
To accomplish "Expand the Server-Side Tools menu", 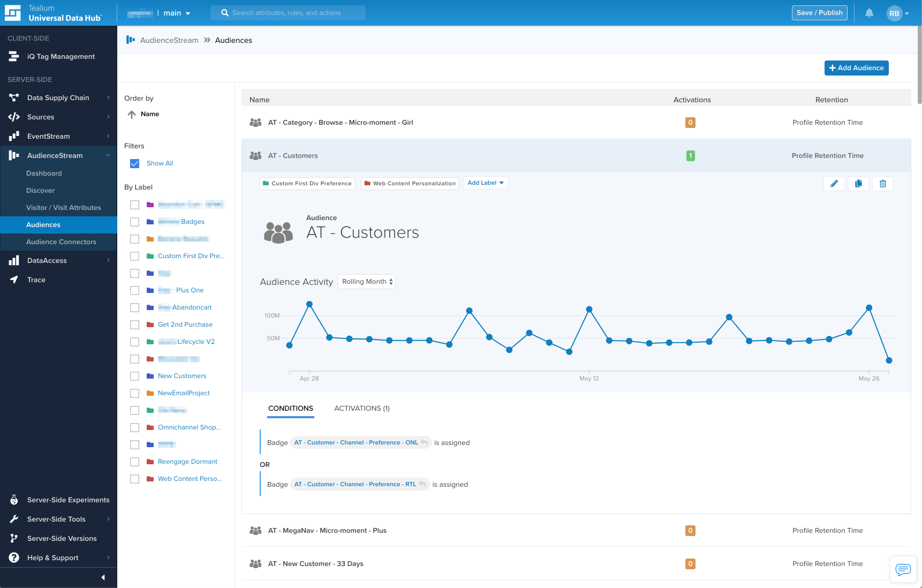I will point(57,519).
